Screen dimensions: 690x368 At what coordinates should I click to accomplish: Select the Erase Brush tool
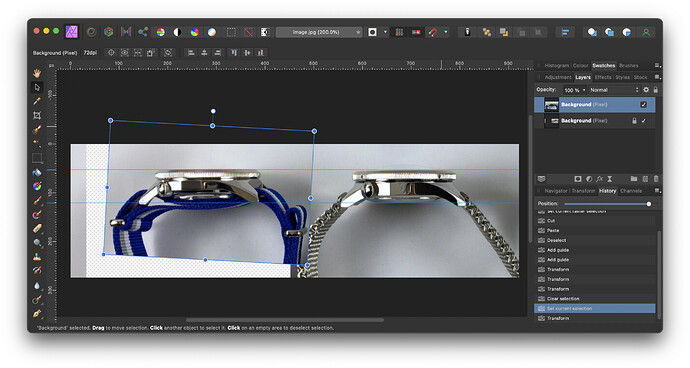37,228
